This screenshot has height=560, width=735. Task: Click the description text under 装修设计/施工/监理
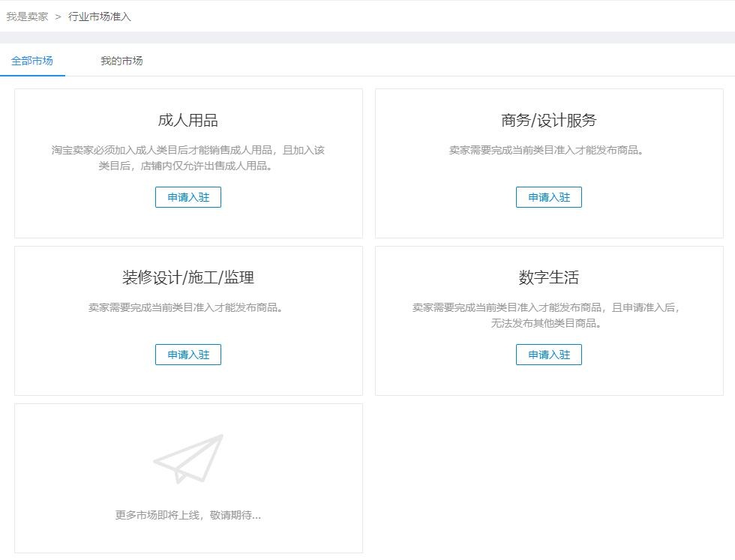click(x=186, y=308)
